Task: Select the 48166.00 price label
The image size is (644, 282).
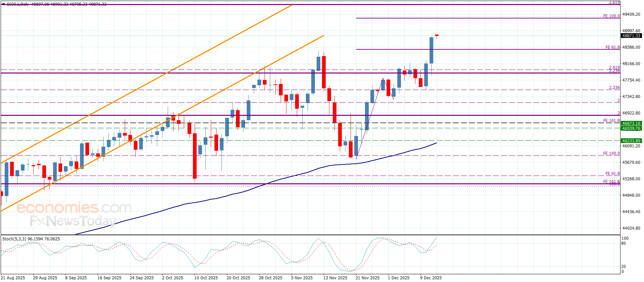Action: coord(631,64)
